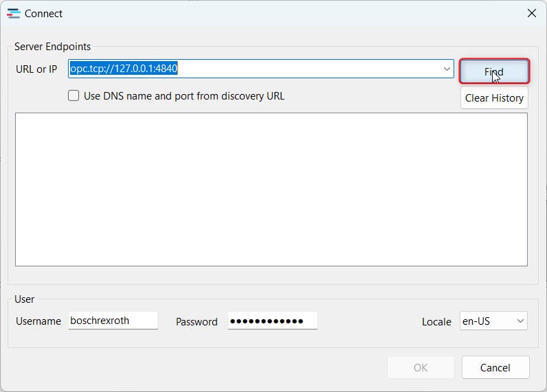Enable Use DNS name and port checkbox

pyautogui.click(x=74, y=96)
